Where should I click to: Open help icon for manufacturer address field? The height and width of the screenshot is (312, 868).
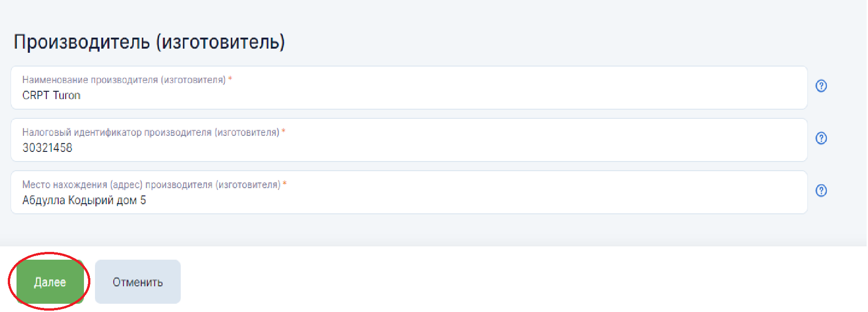coord(821,190)
